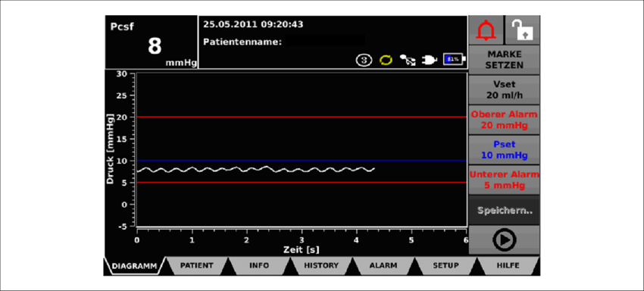Open the Vset 20 ml/h setting
The height and width of the screenshot is (291, 644).
[504, 89]
